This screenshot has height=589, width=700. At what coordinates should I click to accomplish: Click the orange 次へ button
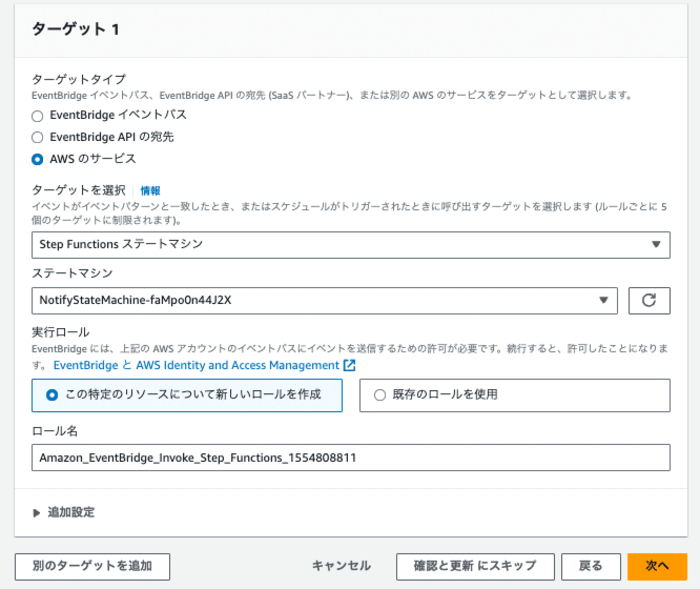[657, 566]
